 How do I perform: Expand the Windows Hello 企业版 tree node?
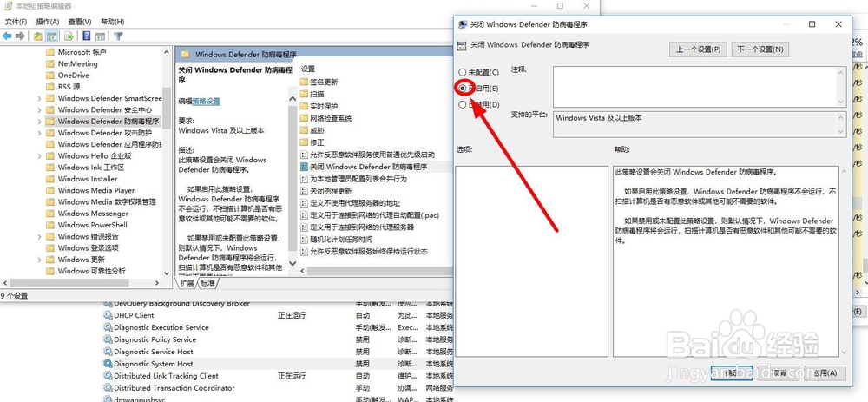[39, 155]
